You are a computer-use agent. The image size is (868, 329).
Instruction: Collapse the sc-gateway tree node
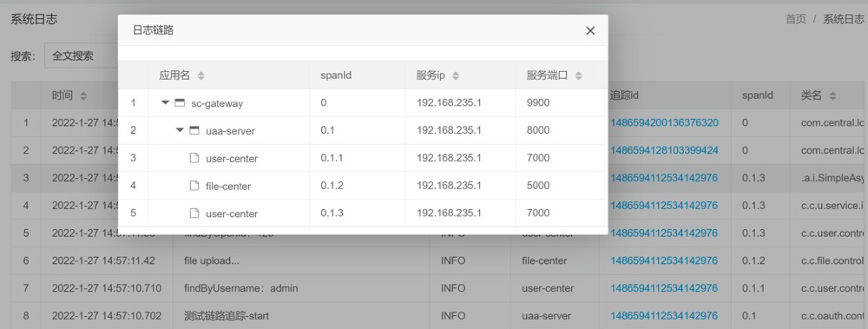tap(165, 102)
